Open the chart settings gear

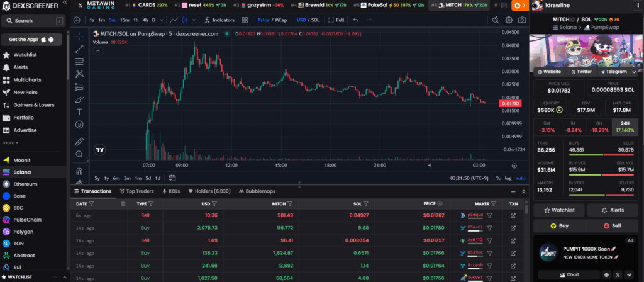pos(509,20)
